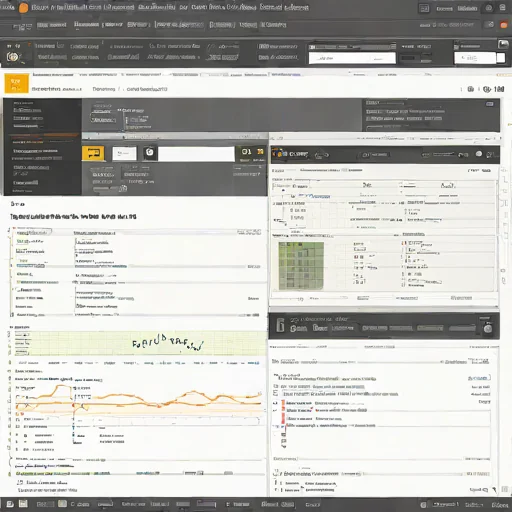Click the folder-like icon above the far-right toolbar field
Screen dimensions: 512x512
[503, 44]
